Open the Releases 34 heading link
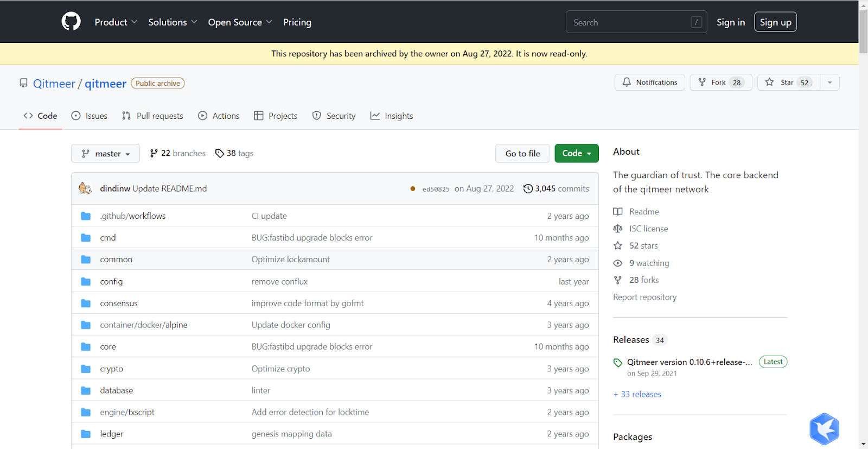This screenshot has width=868, height=449. [640, 340]
